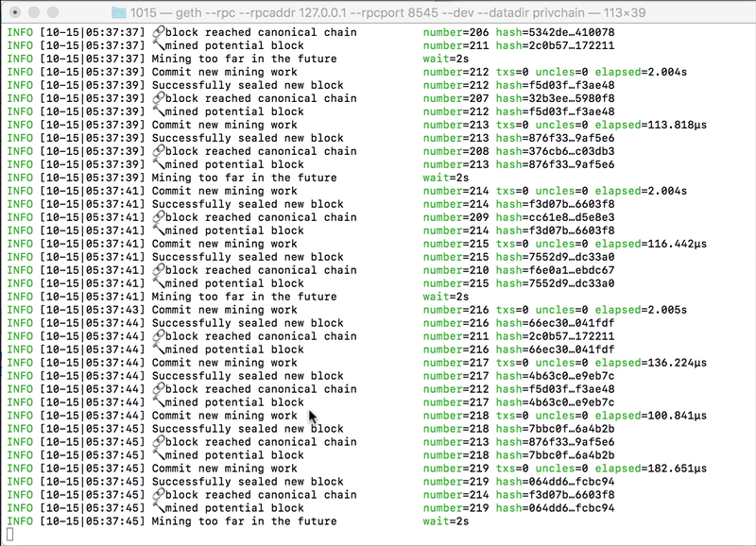The height and width of the screenshot is (546, 756).
Task: Click the terminal cursor block on the bottom line
Action: point(10,534)
